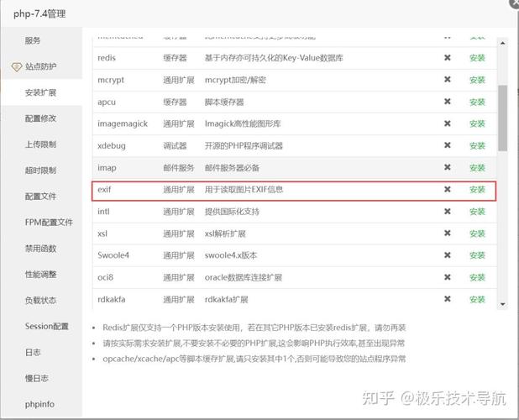Image resolution: width=519 pixels, height=420 pixels.
Task: Click the 用于读取图片EXIF信息 description
Action: (244, 190)
